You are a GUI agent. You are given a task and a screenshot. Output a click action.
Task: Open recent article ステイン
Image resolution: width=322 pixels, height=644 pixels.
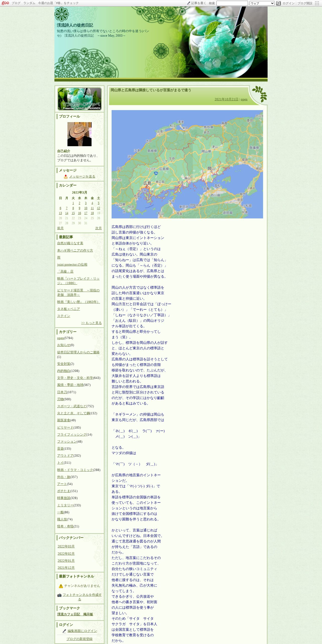[x=64, y=316]
